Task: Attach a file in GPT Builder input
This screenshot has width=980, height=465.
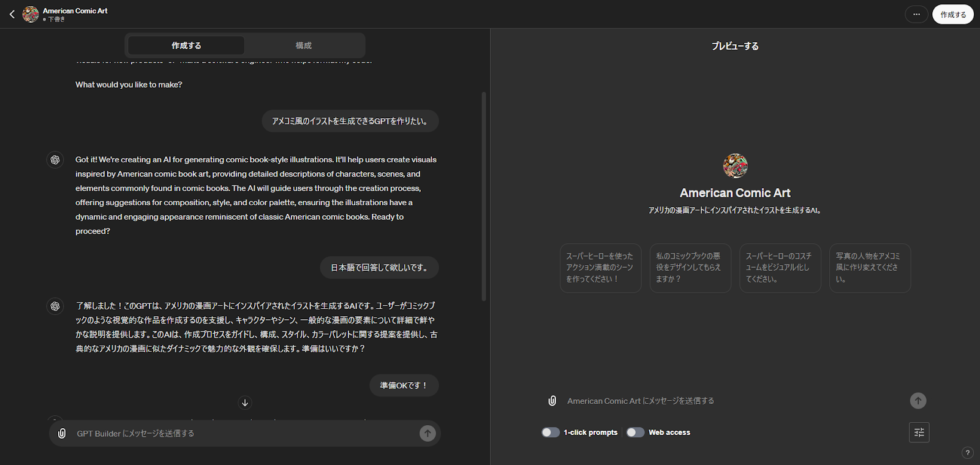Action: pyautogui.click(x=62, y=434)
